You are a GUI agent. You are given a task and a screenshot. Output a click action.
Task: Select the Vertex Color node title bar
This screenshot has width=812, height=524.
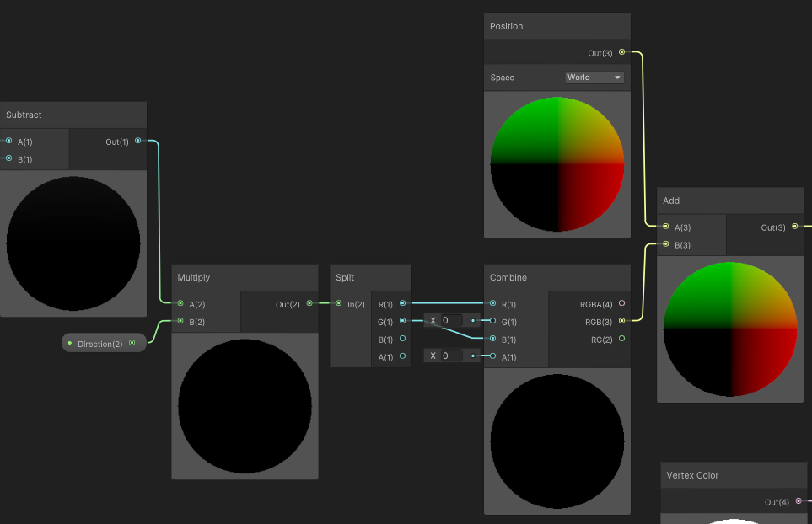734,475
